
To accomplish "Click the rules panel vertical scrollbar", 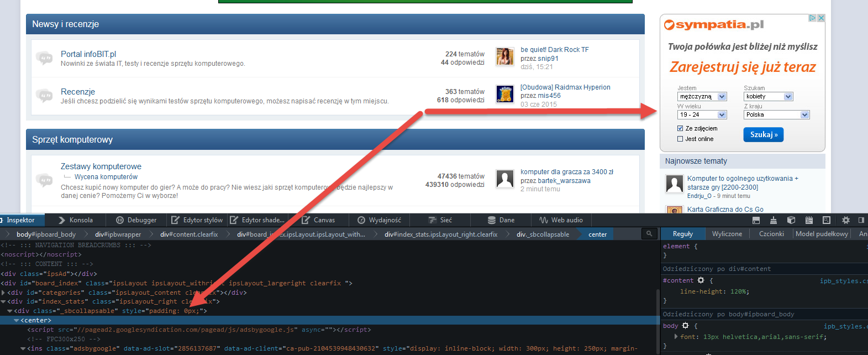I will pos(657,321).
